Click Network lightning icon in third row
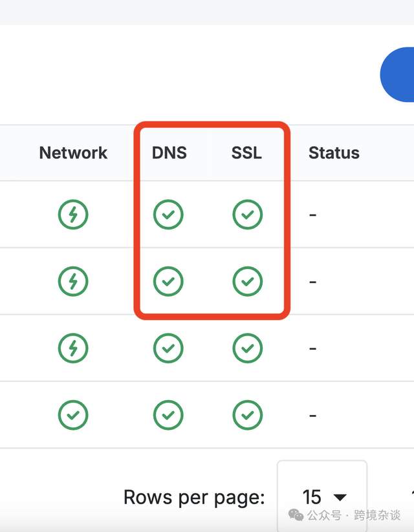This screenshot has height=532, width=414. click(x=73, y=348)
